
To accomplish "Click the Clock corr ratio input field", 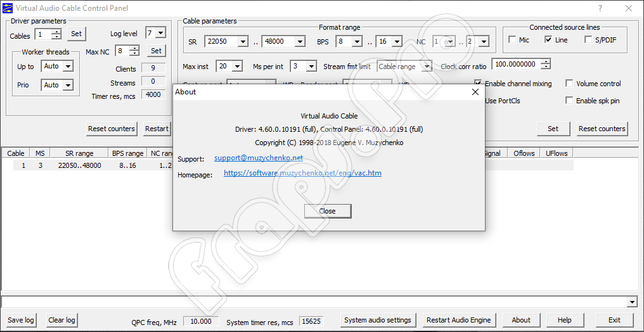I will tap(515, 64).
